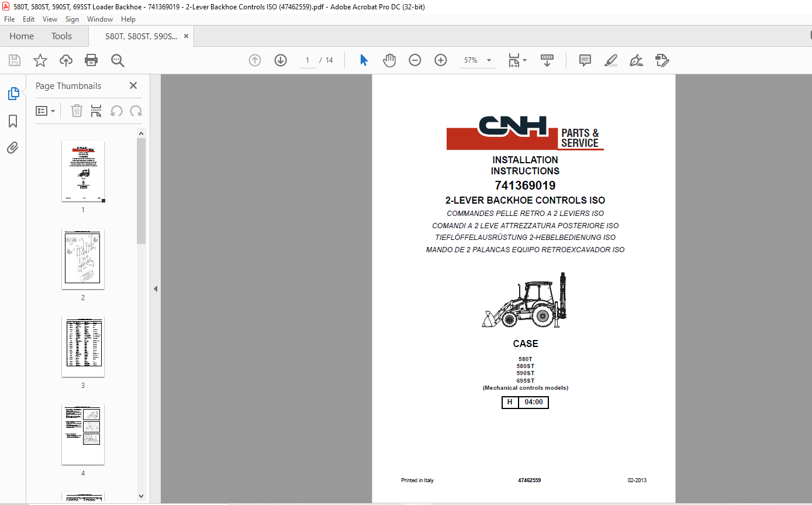The width and height of the screenshot is (812, 505).
Task: Activate the Selection arrow tool
Action: click(x=364, y=60)
